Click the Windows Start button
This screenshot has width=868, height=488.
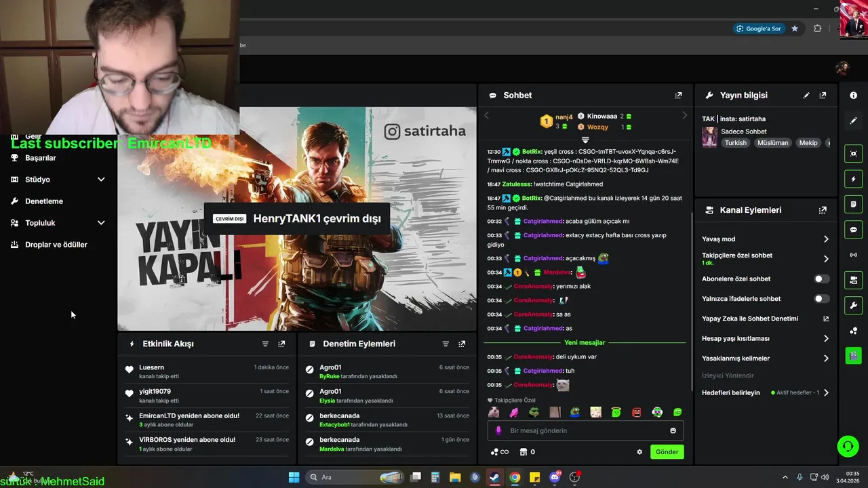294,477
